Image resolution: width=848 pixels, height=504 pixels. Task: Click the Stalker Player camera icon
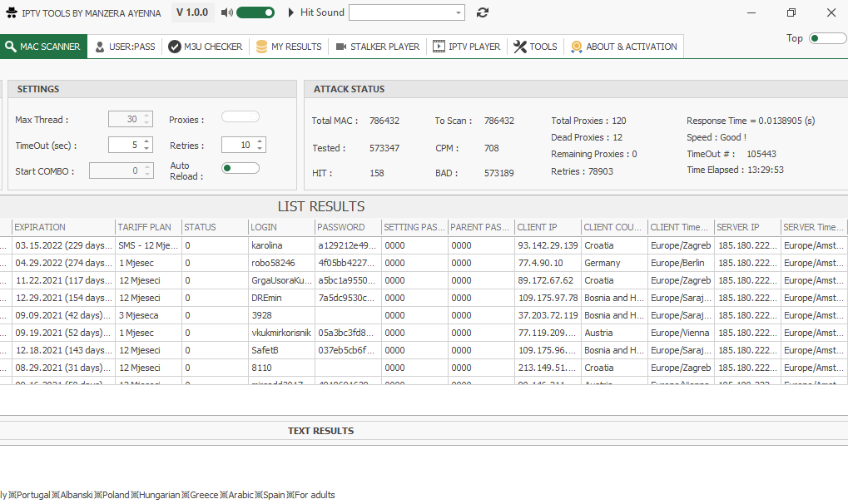click(341, 47)
